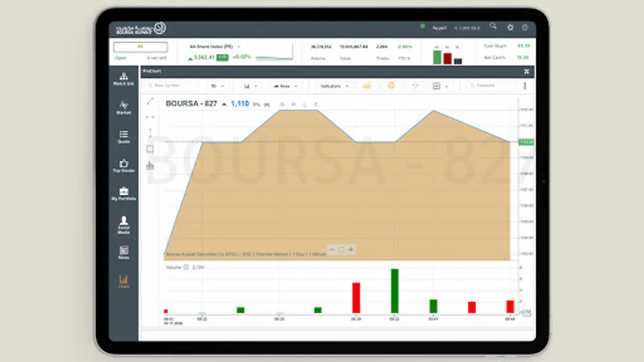Open My Portfolio from the sidebar
Image resolution: width=644 pixels, height=362 pixels.
(124, 192)
